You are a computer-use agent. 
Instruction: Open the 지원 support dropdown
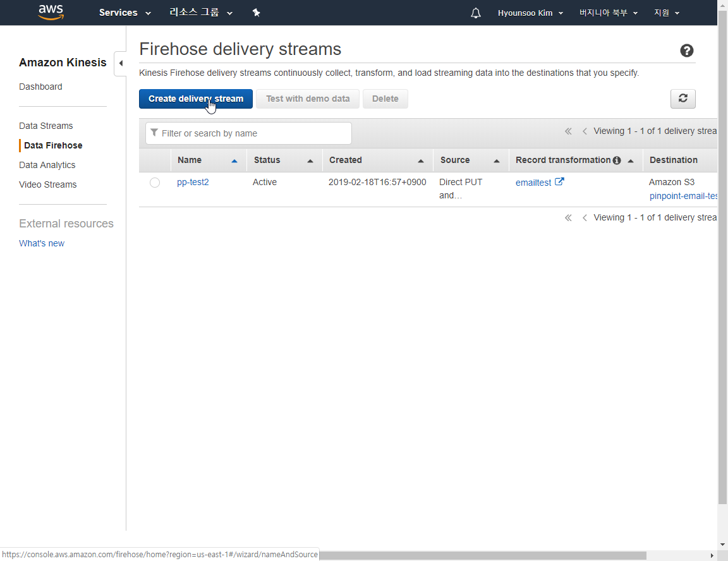pos(667,13)
